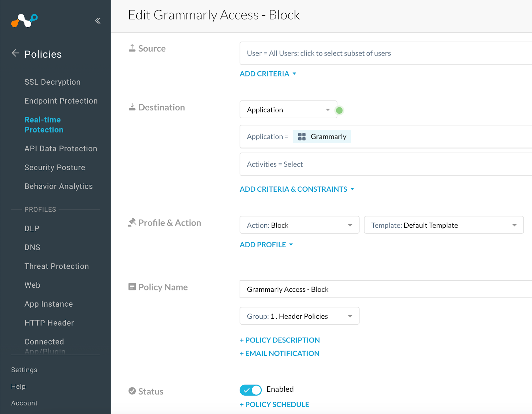
Task: Toggle the Enabled status switch
Action: click(251, 390)
